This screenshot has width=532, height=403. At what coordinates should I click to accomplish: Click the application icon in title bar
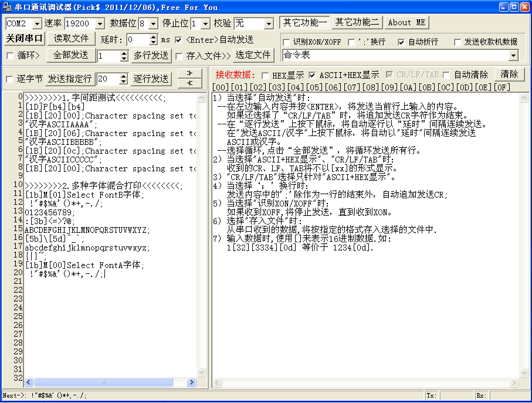click(7, 7)
